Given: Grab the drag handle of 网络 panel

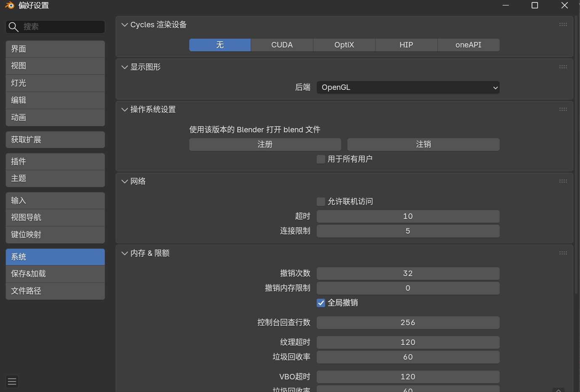Looking at the screenshot, I should [563, 181].
